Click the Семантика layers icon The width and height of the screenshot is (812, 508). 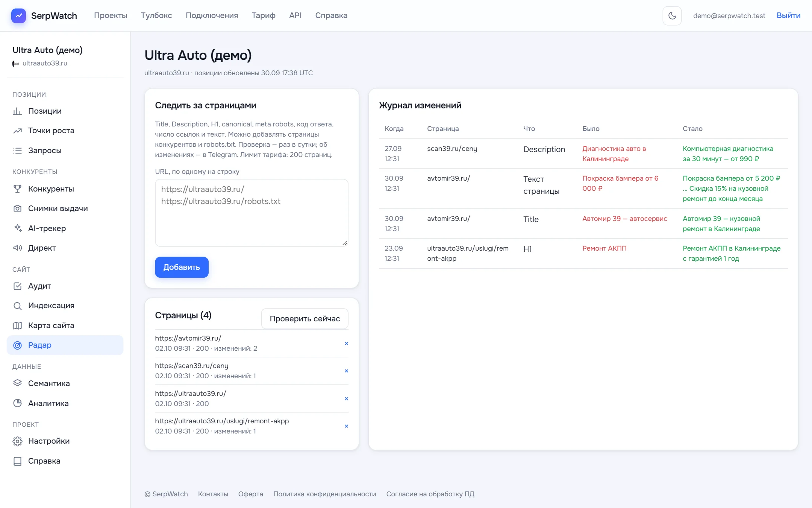[x=17, y=383]
